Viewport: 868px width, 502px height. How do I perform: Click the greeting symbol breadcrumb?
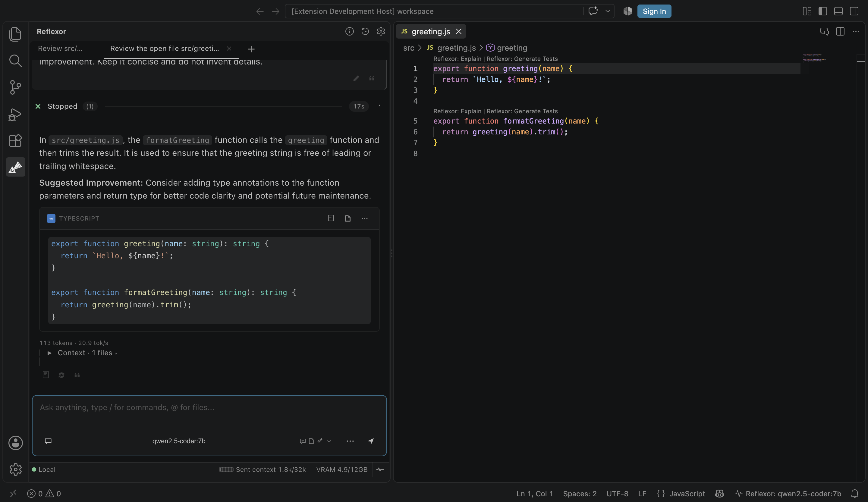(x=507, y=48)
